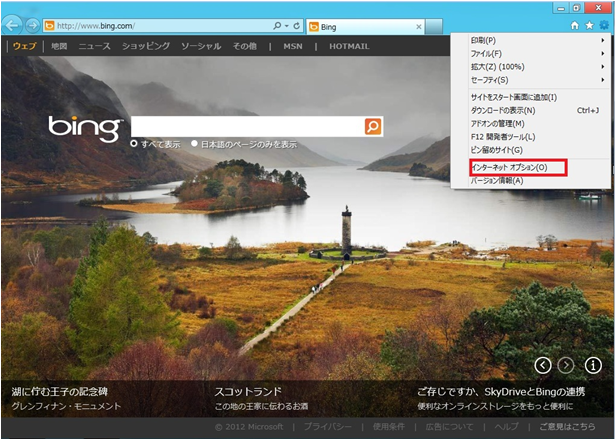
Task: Click the URL text http://www.bing.com/
Action: pos(96,26)
